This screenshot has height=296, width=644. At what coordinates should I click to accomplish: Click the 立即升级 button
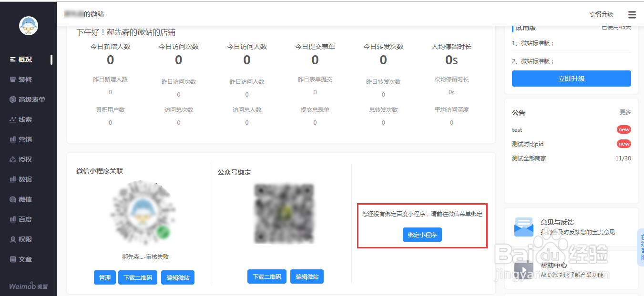572,79
